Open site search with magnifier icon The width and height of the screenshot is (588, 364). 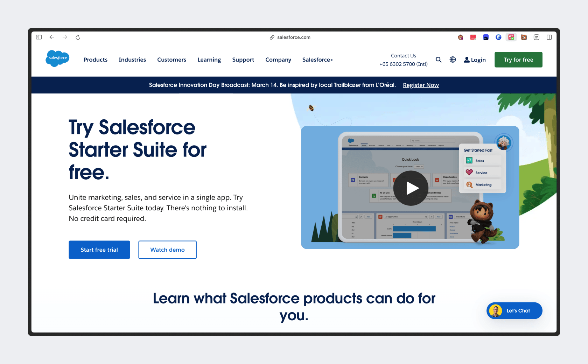439,60
